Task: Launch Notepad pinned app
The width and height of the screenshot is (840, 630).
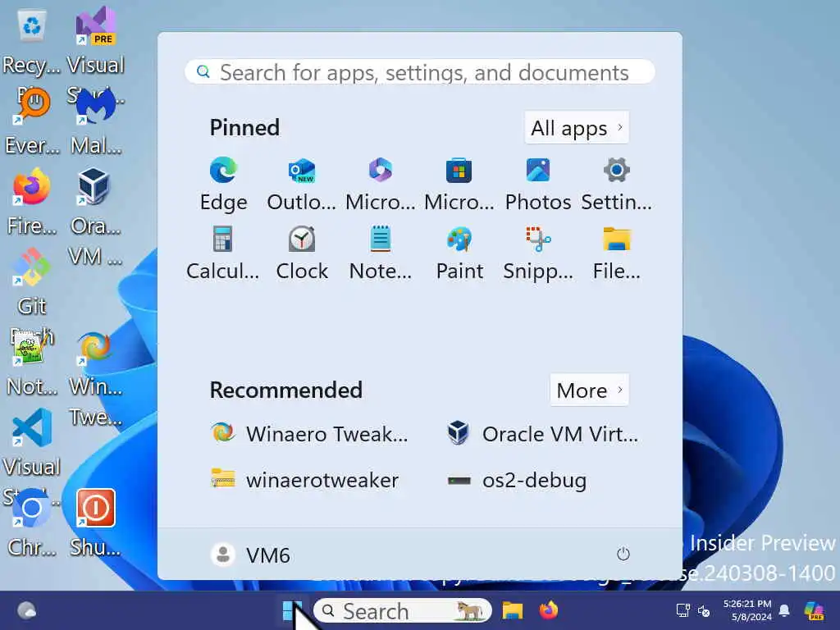Action: click(381, 253)
